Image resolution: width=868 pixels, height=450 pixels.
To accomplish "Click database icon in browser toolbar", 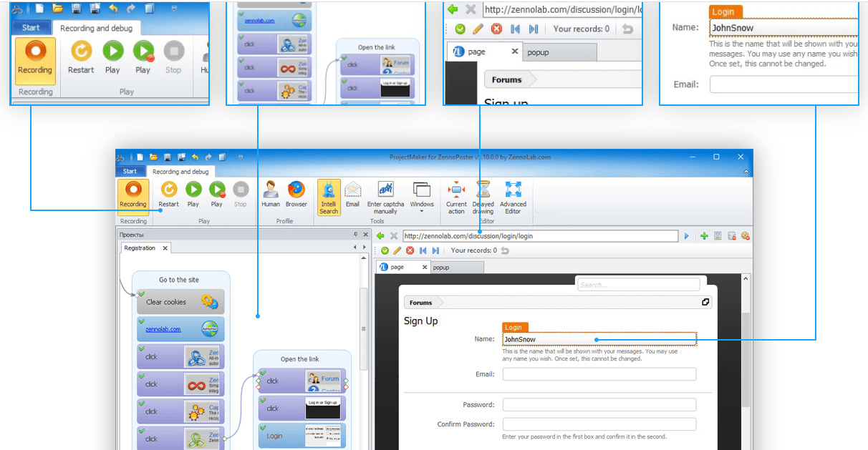I will (732, 235).
